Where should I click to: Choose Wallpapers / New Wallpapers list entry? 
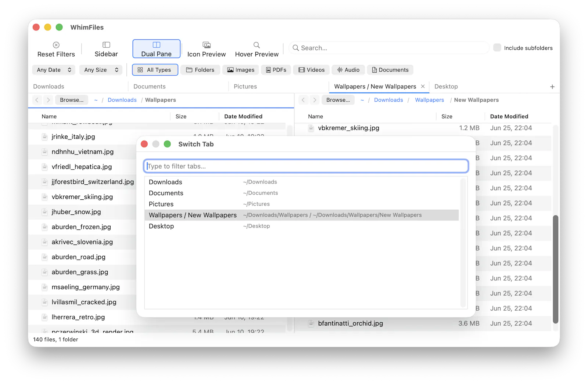tap(302, 215)
